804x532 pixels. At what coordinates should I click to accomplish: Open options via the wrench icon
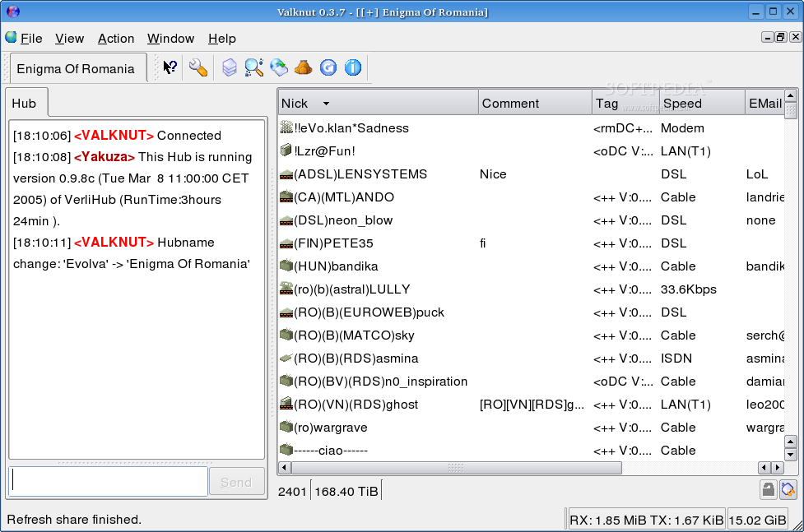tap(198, 67)
